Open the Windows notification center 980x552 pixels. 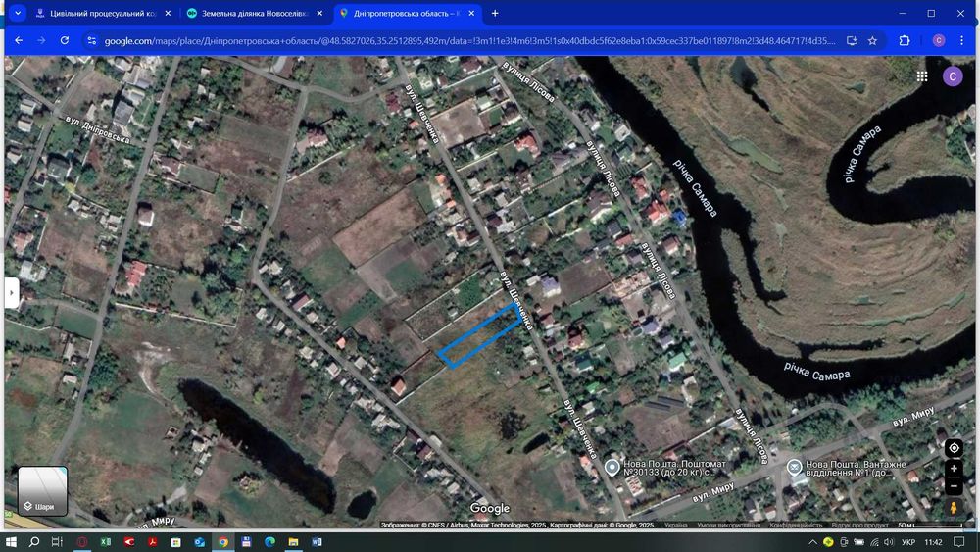959,542
